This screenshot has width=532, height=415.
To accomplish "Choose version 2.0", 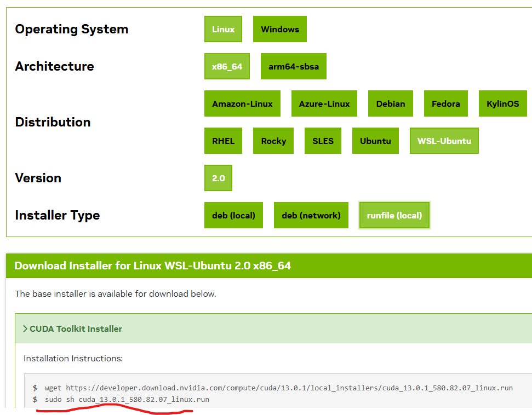I will (x=218, y=178).
